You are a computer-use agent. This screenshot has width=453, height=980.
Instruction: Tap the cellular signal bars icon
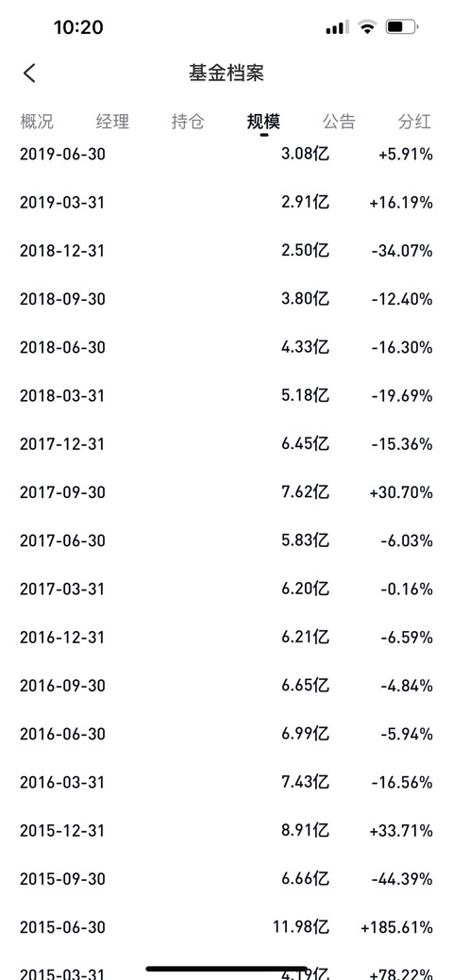337,26
